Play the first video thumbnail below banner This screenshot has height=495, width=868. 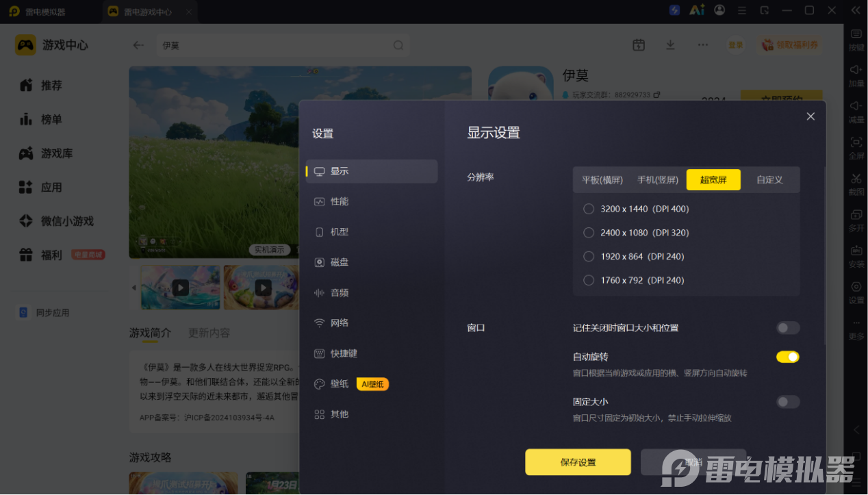180,288
